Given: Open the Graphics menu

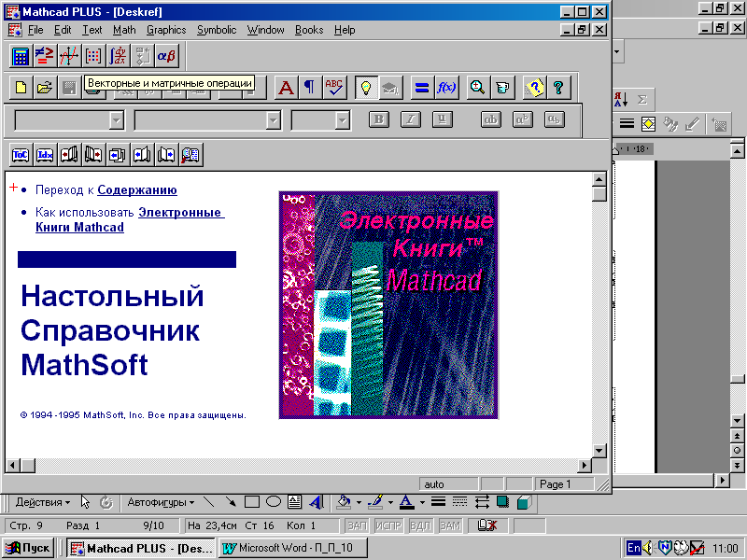Looking at the screenshot, I should (166, 30).
